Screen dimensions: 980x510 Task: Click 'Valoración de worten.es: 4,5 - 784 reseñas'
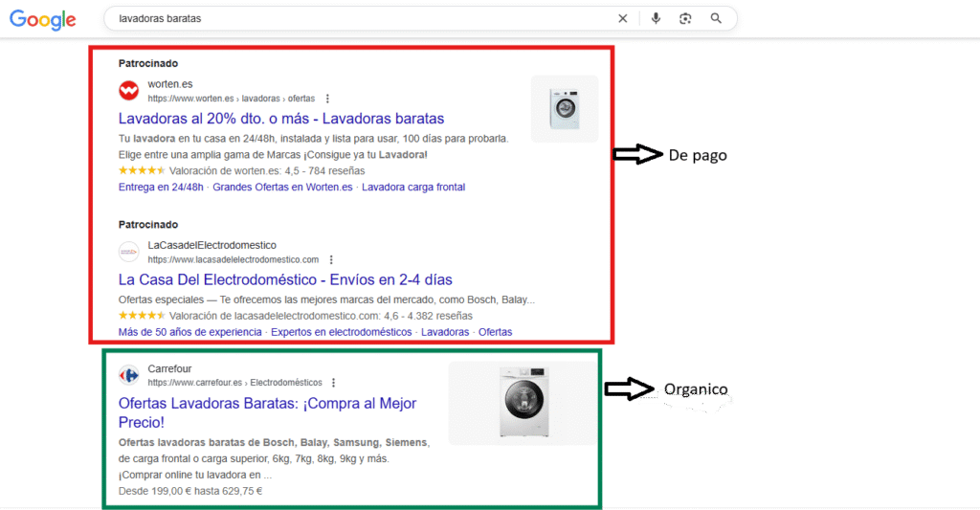[267, 170]
